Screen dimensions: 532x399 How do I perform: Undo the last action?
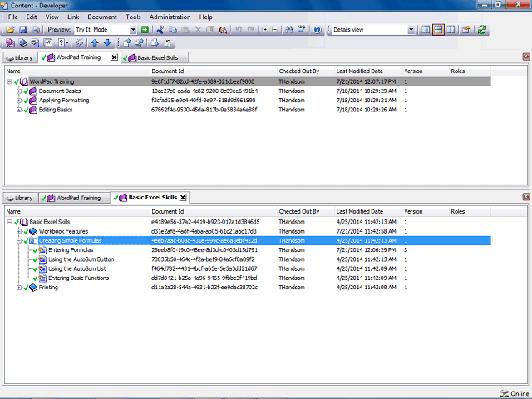pyautogui.click(x=239, y=30)
